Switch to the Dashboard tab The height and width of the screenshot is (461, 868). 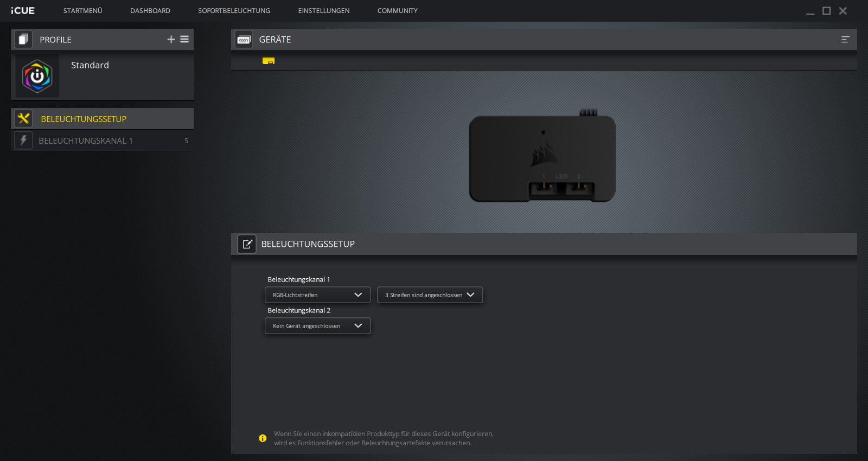tap(150, 11)
